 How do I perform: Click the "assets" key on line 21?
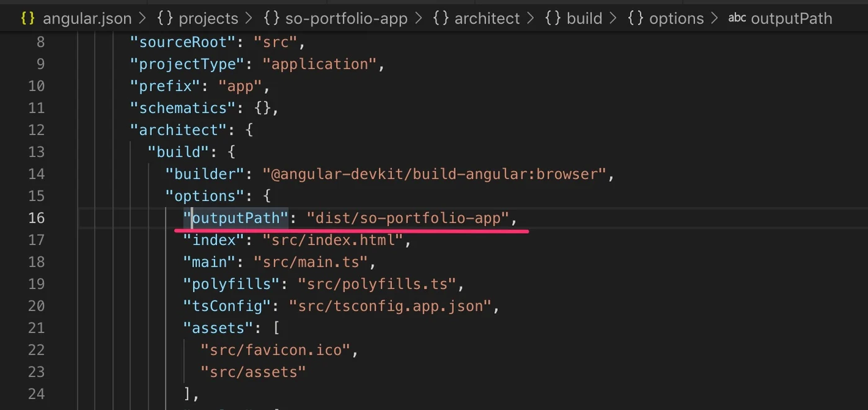coord(219,328)
